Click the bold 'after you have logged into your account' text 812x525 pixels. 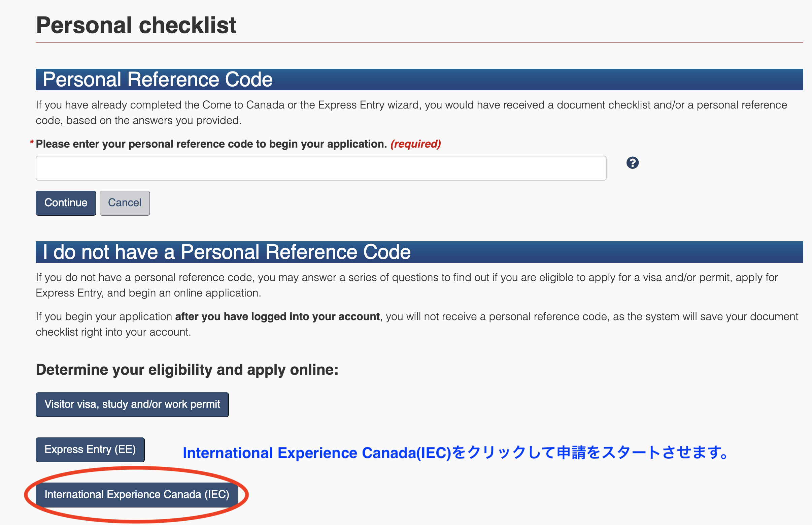pos(277,316)
